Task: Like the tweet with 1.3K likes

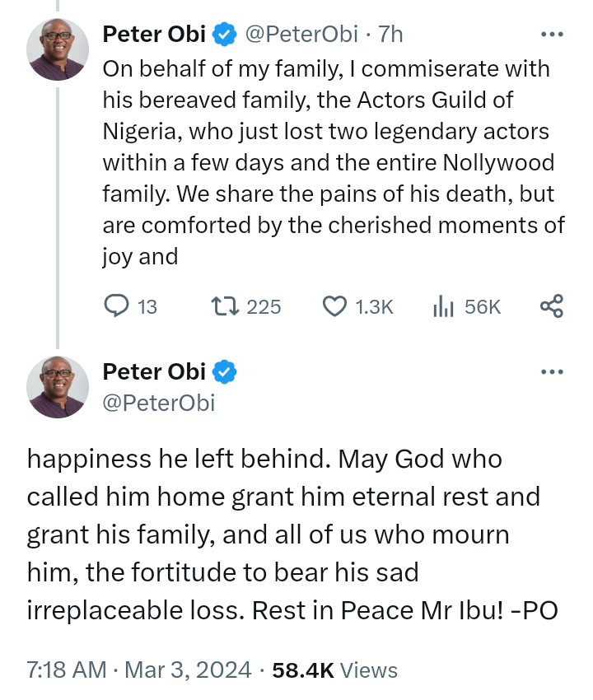Action: [334, 306]
